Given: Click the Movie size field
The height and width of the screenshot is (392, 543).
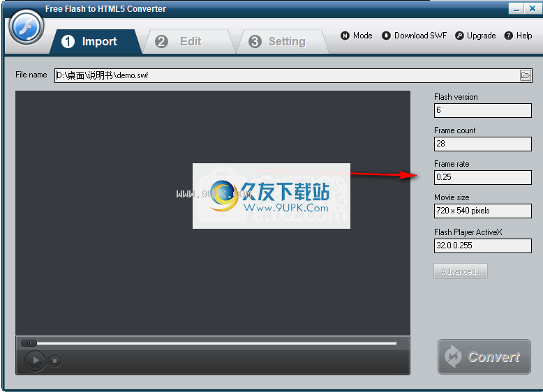Looking at the screenshot, I should 483,211.
